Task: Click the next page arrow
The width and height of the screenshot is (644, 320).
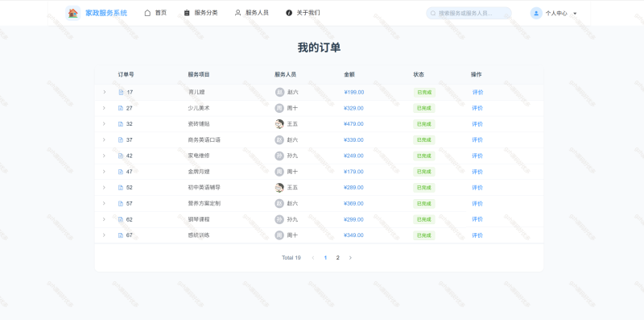Action: pyautogui.click(x=350, y=258)
